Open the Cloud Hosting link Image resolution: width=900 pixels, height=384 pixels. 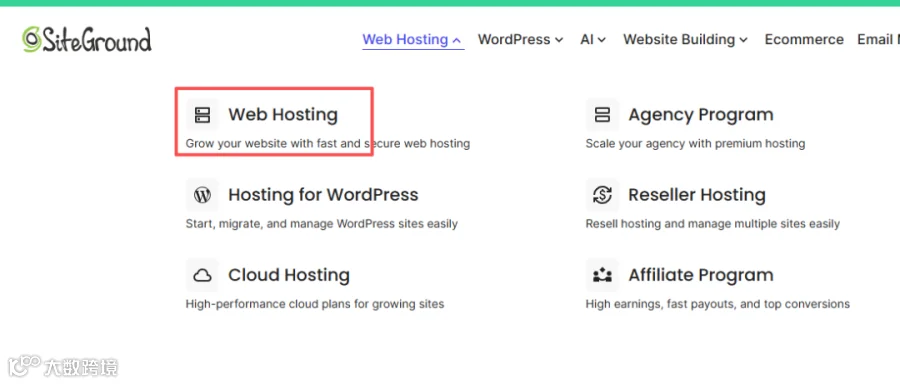(289, 276)
